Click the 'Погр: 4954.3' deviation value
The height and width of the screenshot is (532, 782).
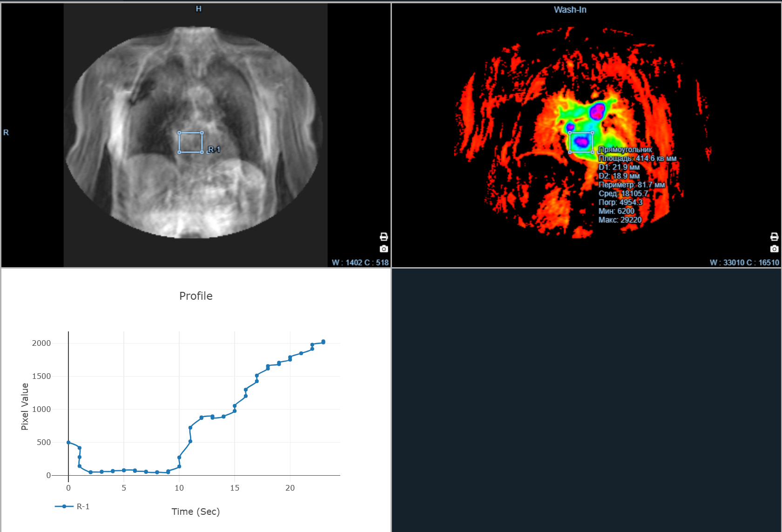pyautogui.click(x=620, y=202)
